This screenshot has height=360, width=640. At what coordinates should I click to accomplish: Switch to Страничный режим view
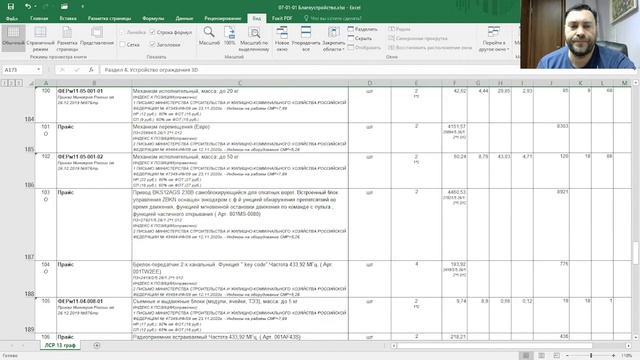click(x=40, y=39)
